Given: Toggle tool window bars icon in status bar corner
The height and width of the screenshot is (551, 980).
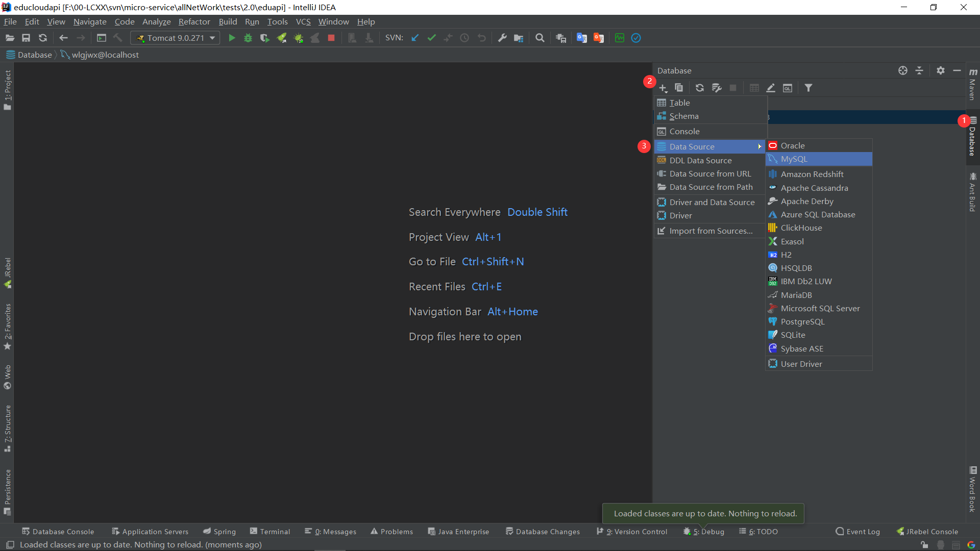Looking at the screenshot, I should (10, 545).
